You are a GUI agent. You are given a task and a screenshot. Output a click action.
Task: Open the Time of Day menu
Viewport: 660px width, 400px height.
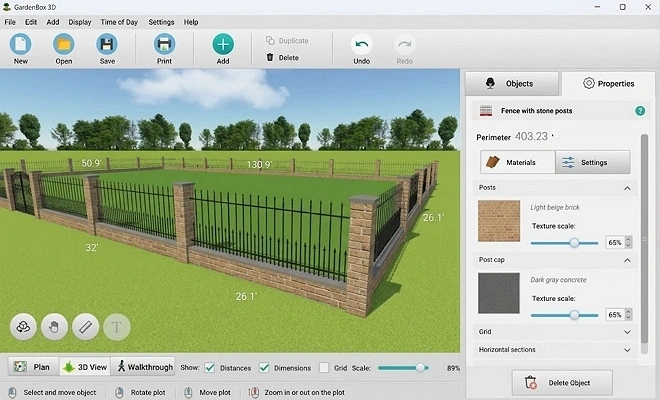click(119, 22)
